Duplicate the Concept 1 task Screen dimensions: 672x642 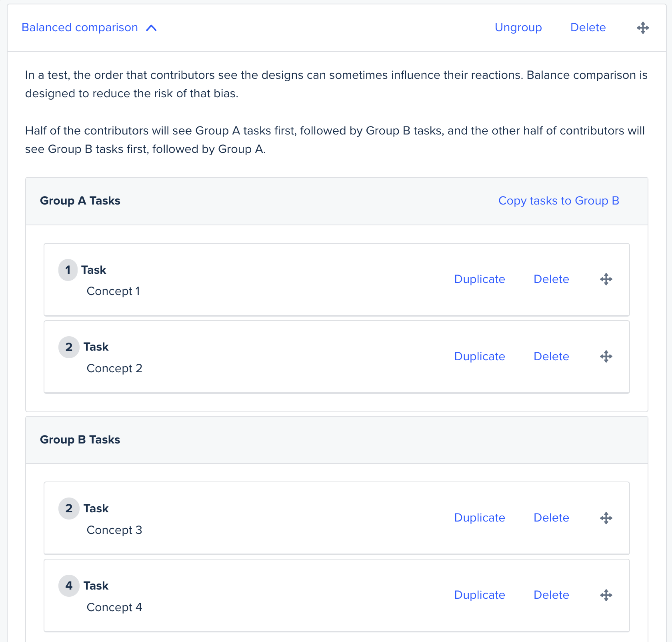point(480,279)
